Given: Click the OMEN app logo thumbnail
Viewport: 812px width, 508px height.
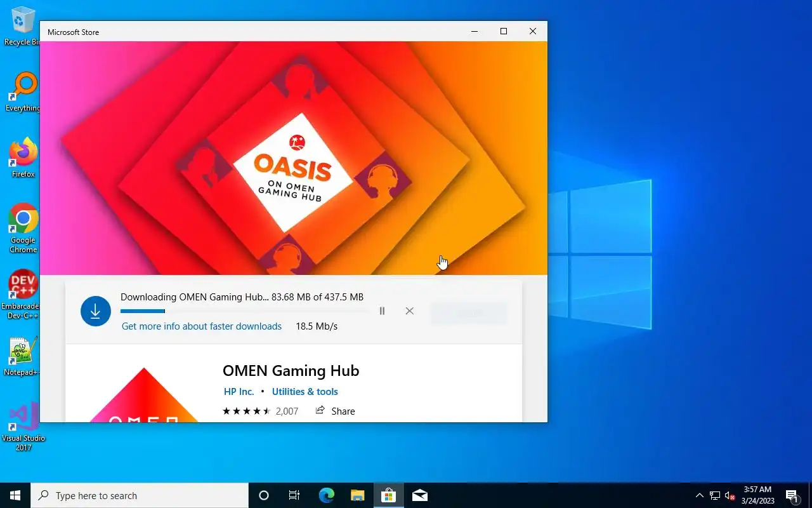Looking at the screenshot, I should coord(144,395).
